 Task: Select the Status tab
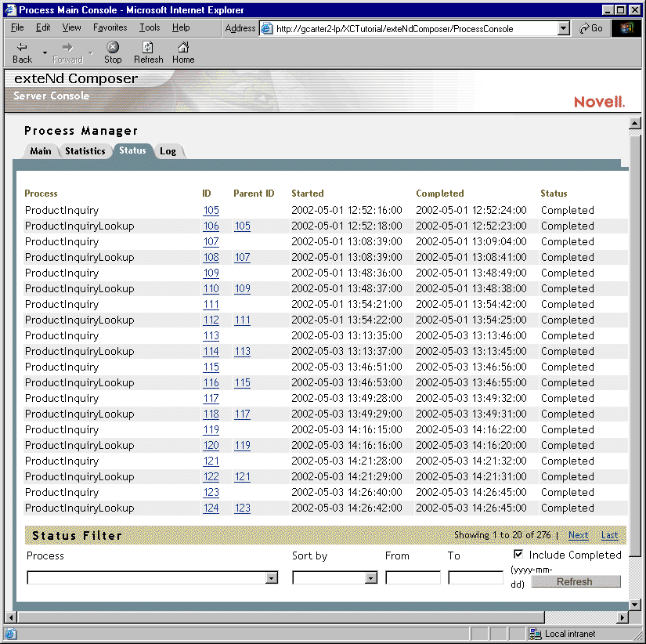[132, 150]
